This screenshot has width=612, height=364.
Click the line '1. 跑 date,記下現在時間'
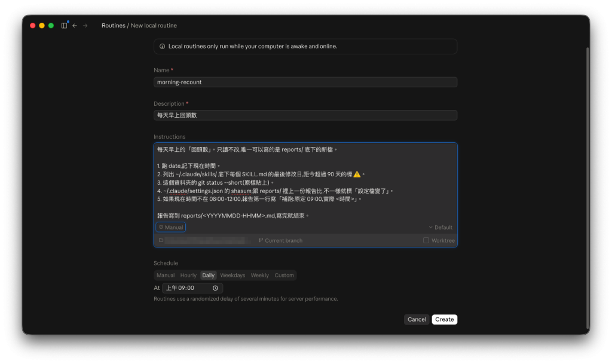(188, 166)
